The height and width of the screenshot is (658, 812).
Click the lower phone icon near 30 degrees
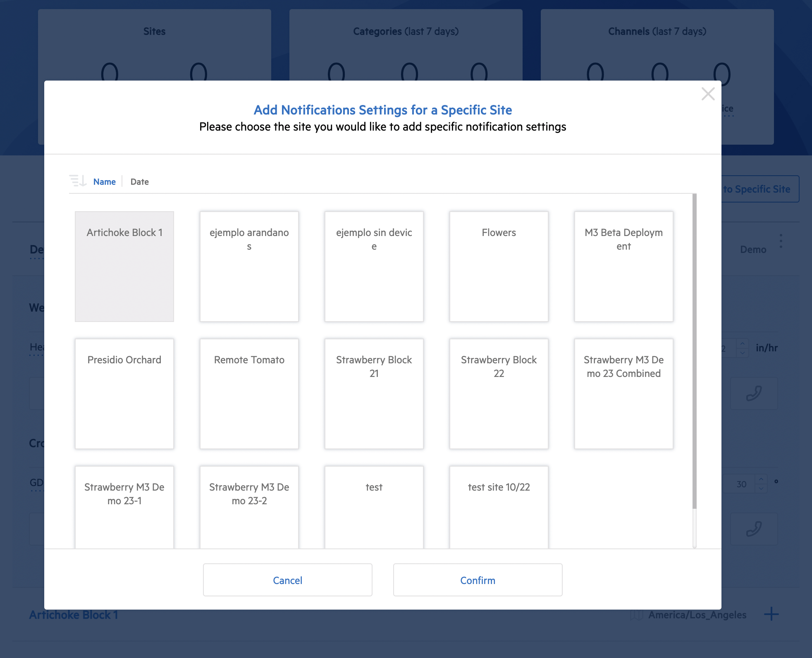click(x=754, y=529)
